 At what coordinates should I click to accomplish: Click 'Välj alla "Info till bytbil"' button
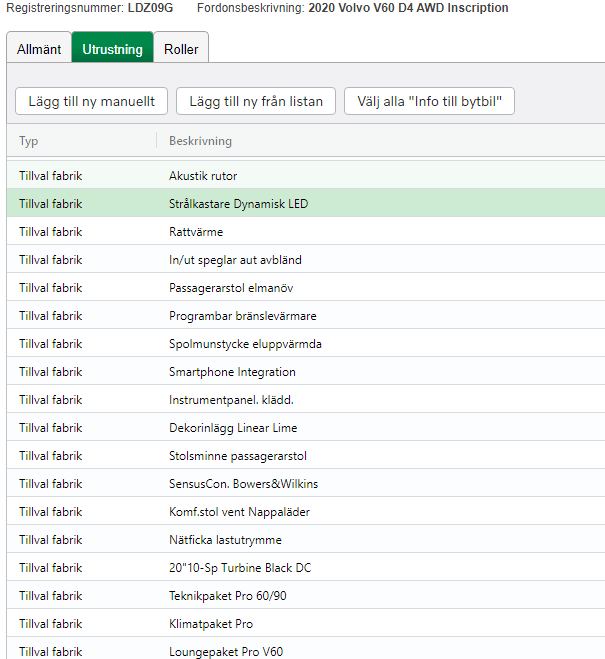pos(429,101)
